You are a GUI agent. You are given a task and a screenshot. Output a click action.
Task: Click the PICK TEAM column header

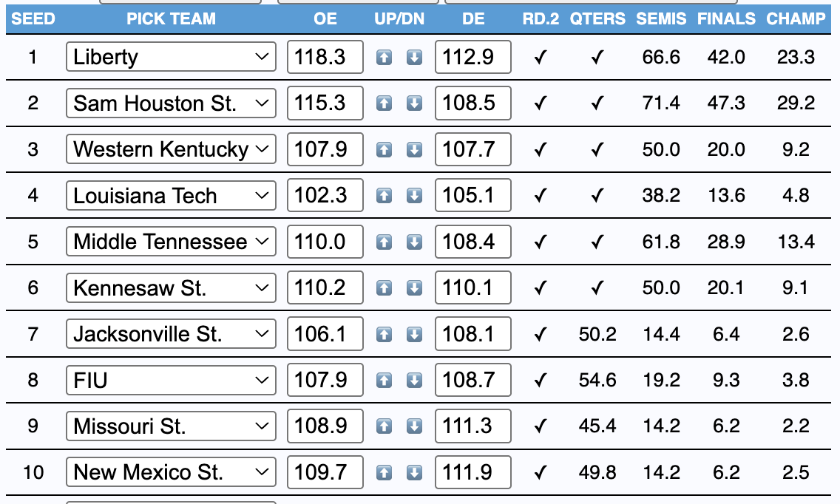(171, 19)
